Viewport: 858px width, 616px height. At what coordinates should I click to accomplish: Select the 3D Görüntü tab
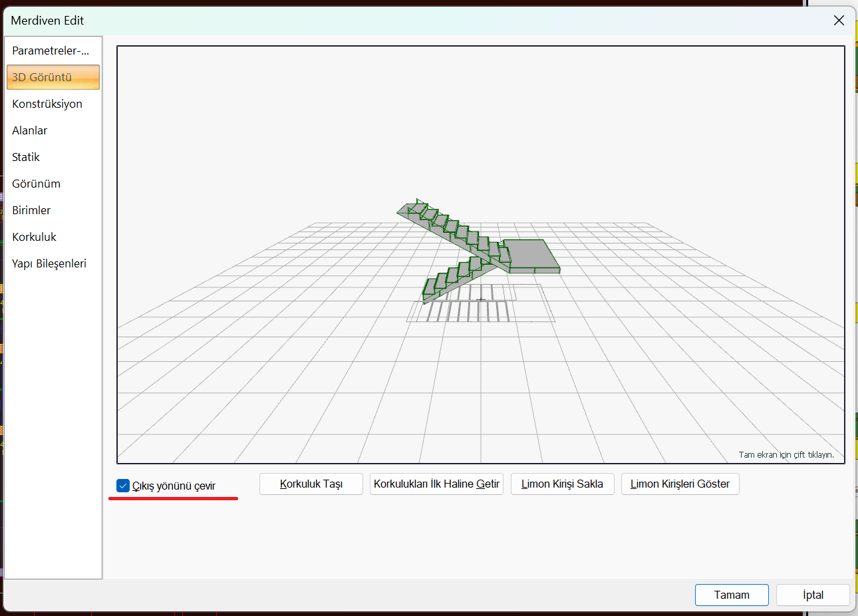[53, 77]
